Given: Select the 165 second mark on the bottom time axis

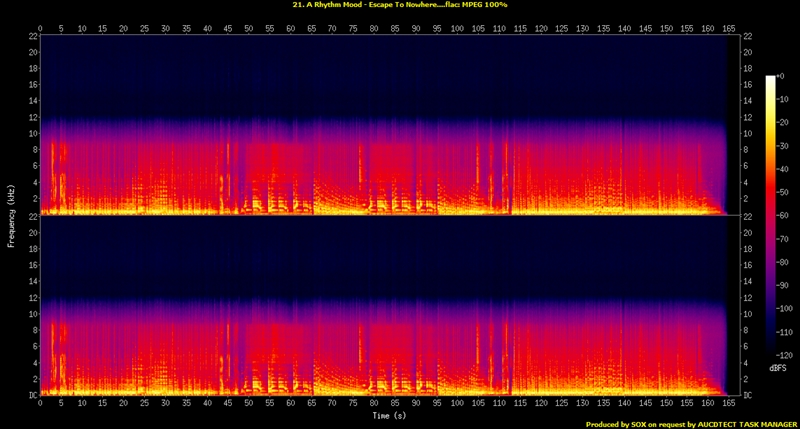Looking at the screenshot, I should pyautogui.click(x=728, y=402).
